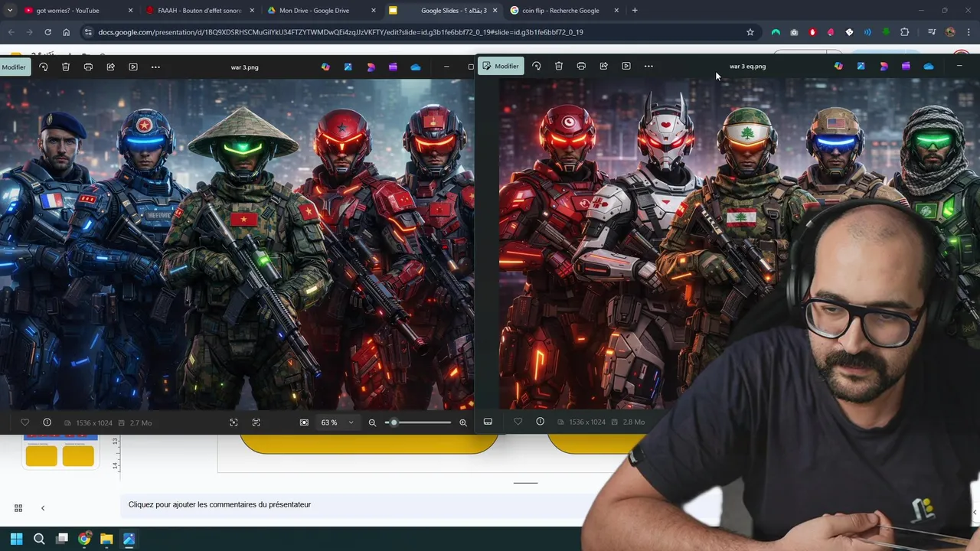Viewport: 980px width, 551px height.
Task: Open Task View on the taskbar
Action: 62,539
